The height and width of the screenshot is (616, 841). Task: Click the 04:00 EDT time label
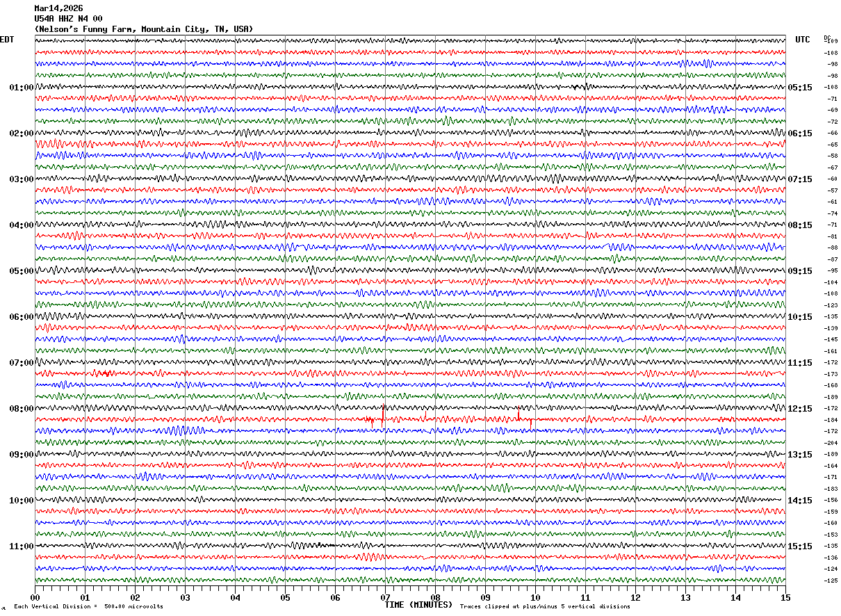click(22, 225)
